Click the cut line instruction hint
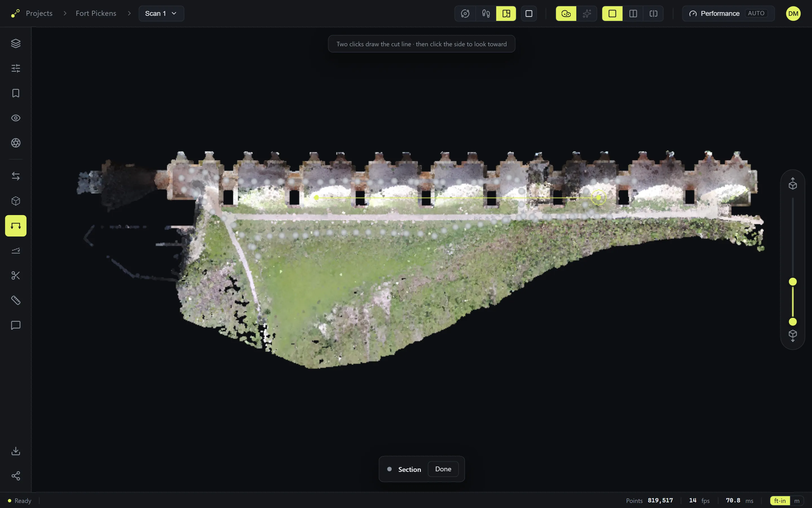Screen dimensions: 812x508 pos(422,44)
